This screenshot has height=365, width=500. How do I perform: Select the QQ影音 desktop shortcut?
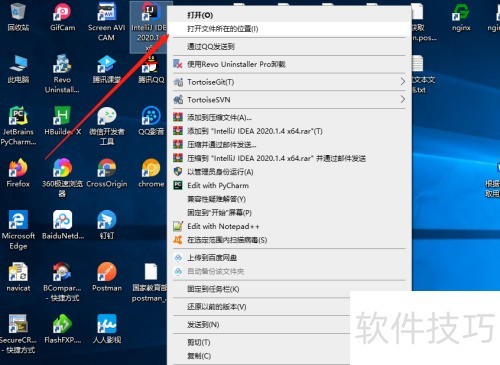(x=151, y=121)
